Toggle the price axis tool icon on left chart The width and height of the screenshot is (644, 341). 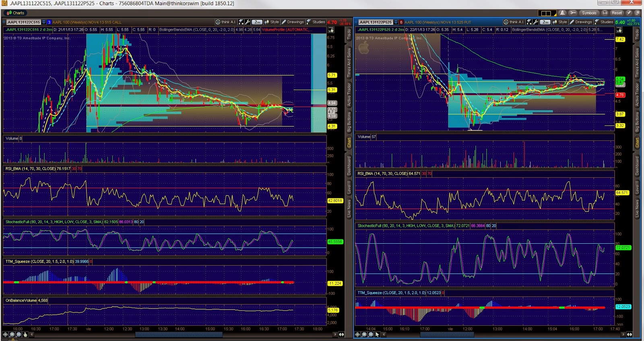pyautogui.click(x=331, y=30)
